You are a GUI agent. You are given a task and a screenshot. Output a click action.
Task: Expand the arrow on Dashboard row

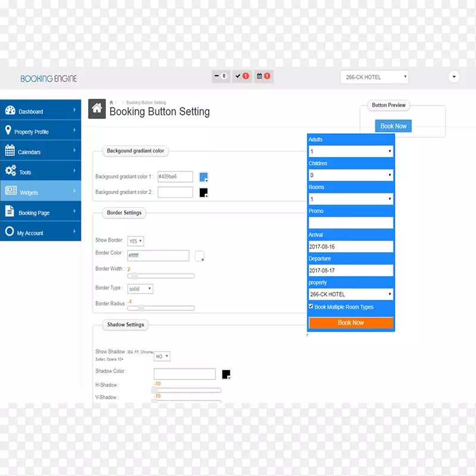point(74,110)
